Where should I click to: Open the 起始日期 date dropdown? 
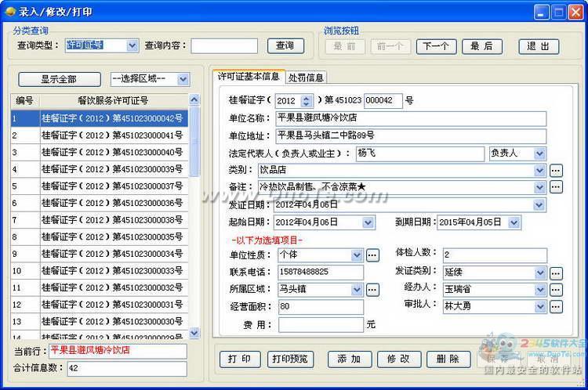coord(368,222)
